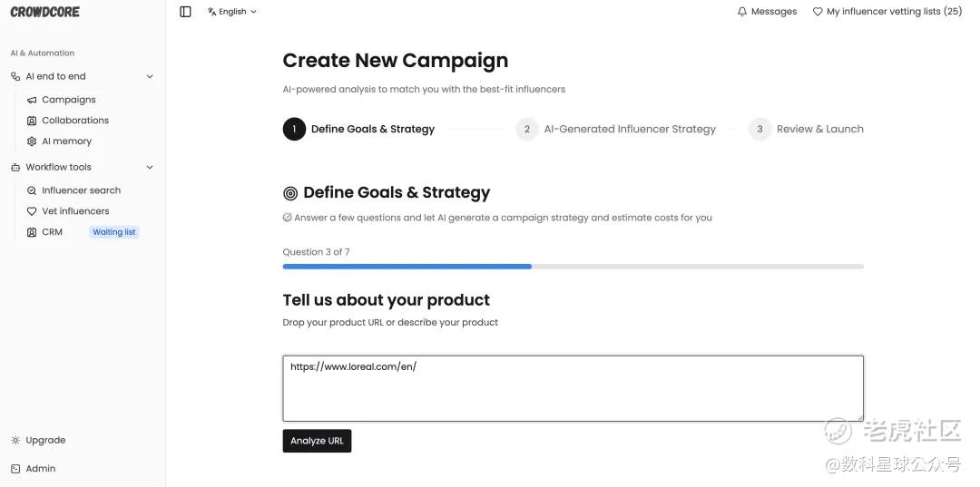The image size is (980, 487).
Task: Open the English language dropdown
Action: point(232,12)
